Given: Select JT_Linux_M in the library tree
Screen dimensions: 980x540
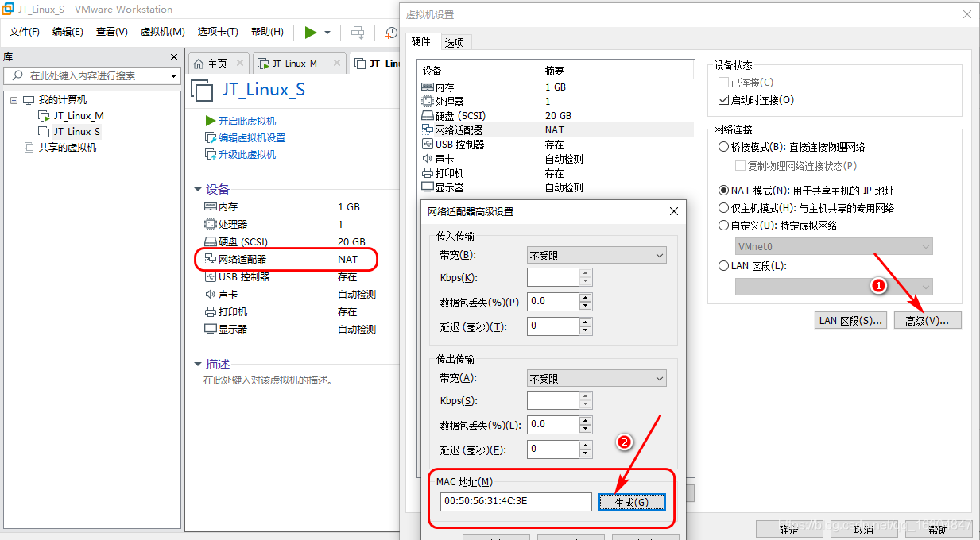Looking at the screenshot, I should pyautogui.click(x=79, y=116).
